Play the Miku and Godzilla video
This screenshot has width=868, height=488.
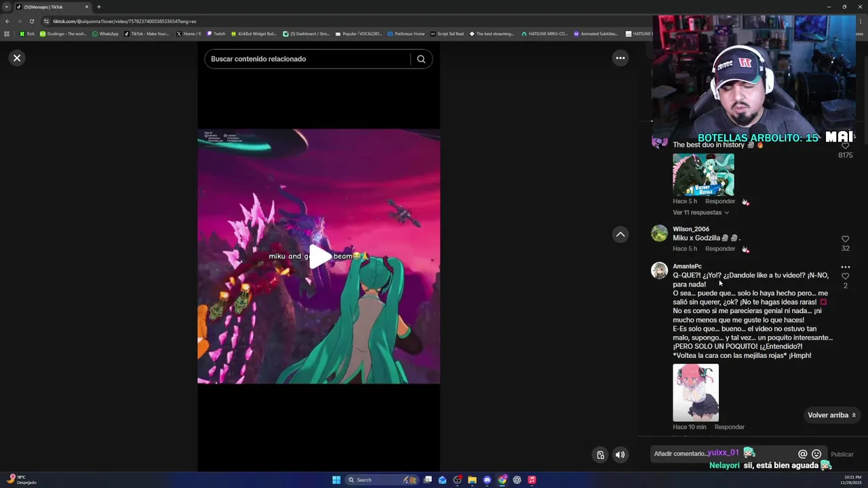click(x=319, y=256)
